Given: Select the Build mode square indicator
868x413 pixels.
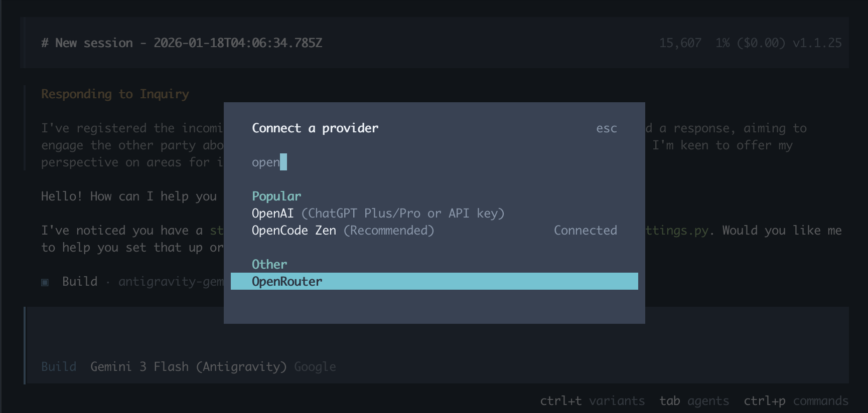Looking at the screenshot, I should pyautogui.click(x=45, y=282).
